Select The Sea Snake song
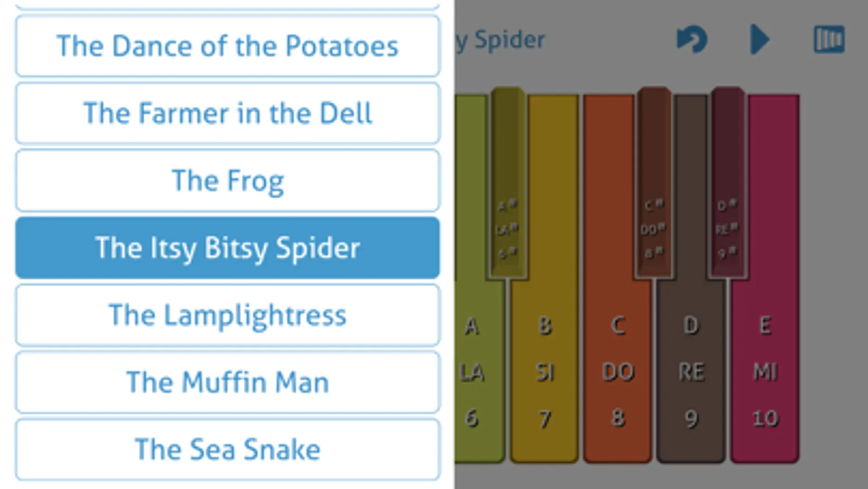This screenshot has height=489, width=868. pyautogui.click(x=227, y=449)
